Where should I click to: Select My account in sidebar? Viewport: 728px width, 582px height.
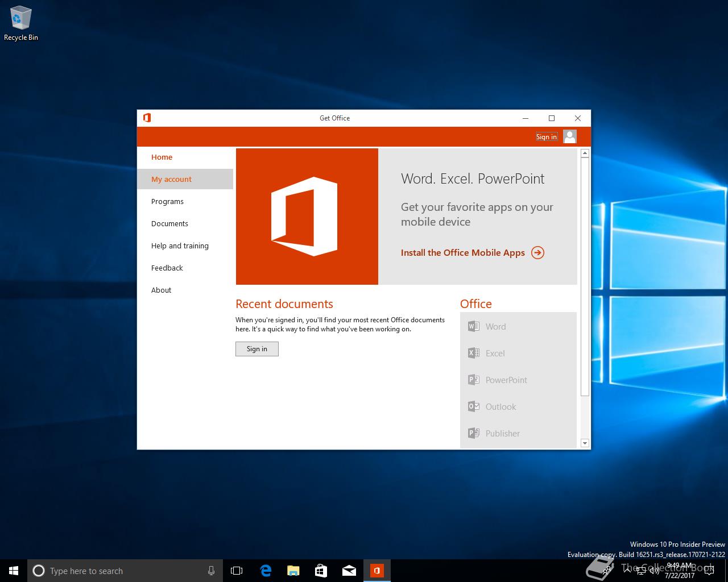[x=185, y=179]
